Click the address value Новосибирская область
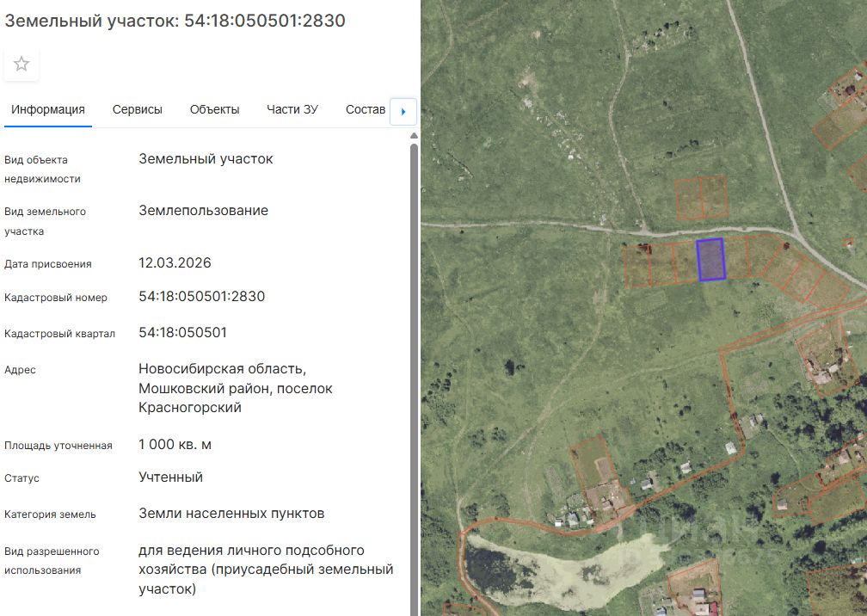The width and height of the screenshot is (867, 616). click(222, 369)
